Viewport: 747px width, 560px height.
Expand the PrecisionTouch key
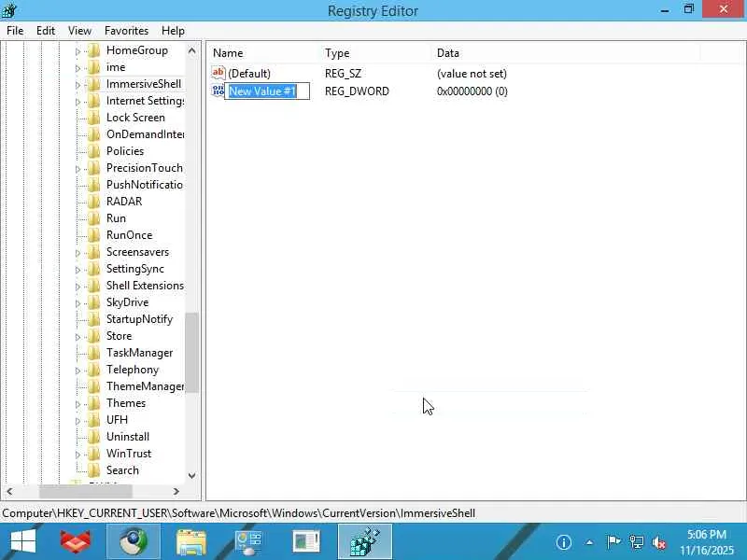(x=78, y=169)
